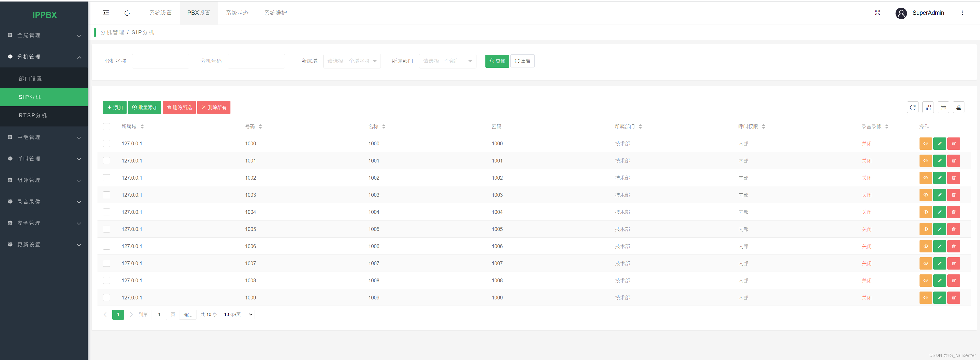Click the page refresh icon in the header
Image resolution: width=980 pixels, height=360 pixels.
tap(127, 13)
